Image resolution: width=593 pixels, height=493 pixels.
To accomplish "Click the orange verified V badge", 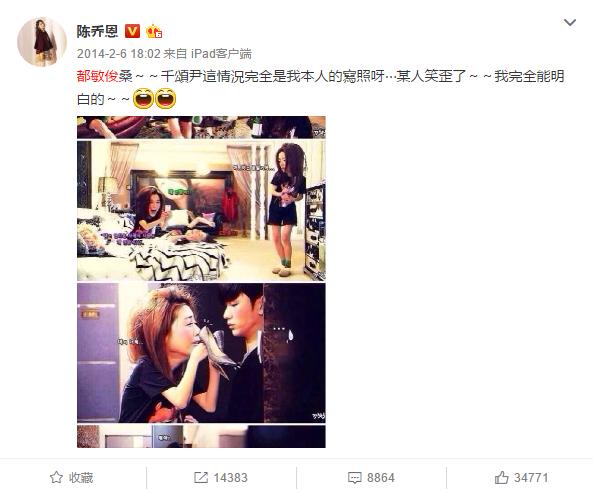I will pyautogui.click(x=132, y=31).
